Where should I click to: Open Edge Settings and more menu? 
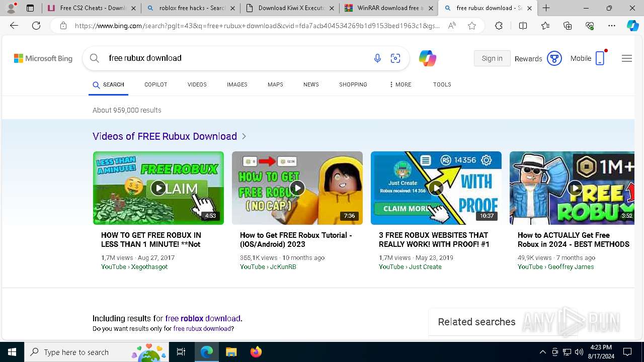coord(612,26)
